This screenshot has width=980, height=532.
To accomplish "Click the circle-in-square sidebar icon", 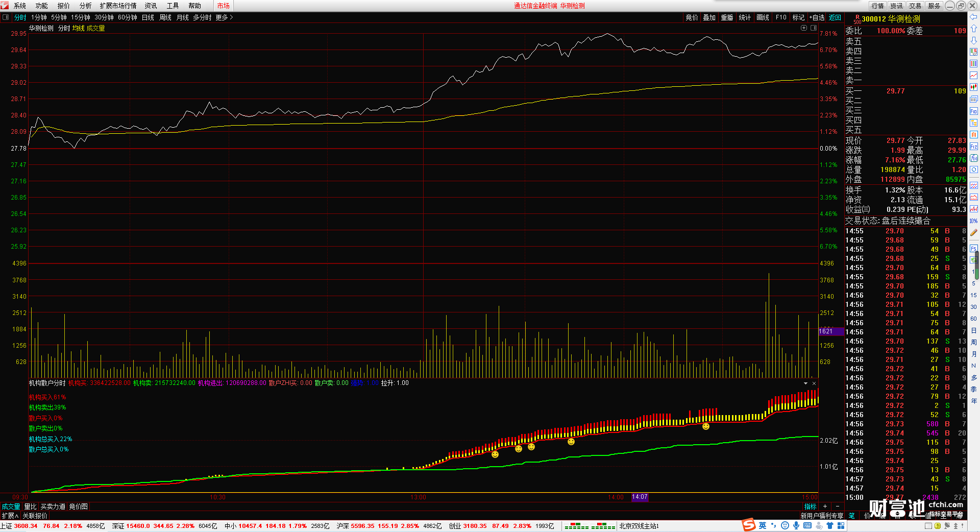I will click(973, 170).
